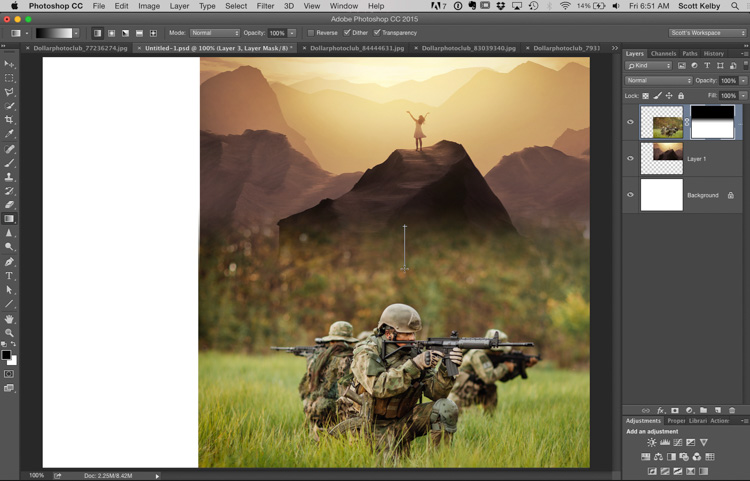Open the Dollarphotoclub_77236274.jpg document tab

point(80,47)
